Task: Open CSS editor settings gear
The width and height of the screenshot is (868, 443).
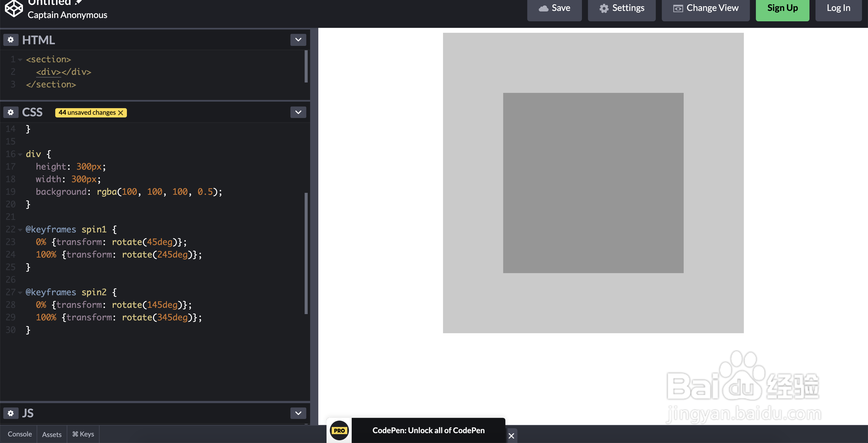Action: pyautogui.click(x=11, y=112)
